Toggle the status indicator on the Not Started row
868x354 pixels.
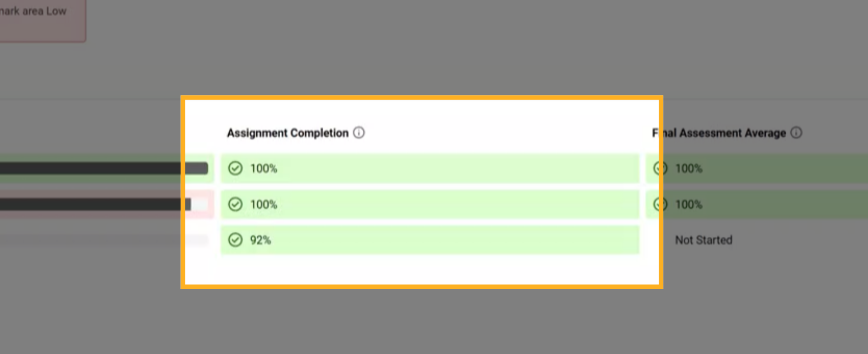pos(703,240)
